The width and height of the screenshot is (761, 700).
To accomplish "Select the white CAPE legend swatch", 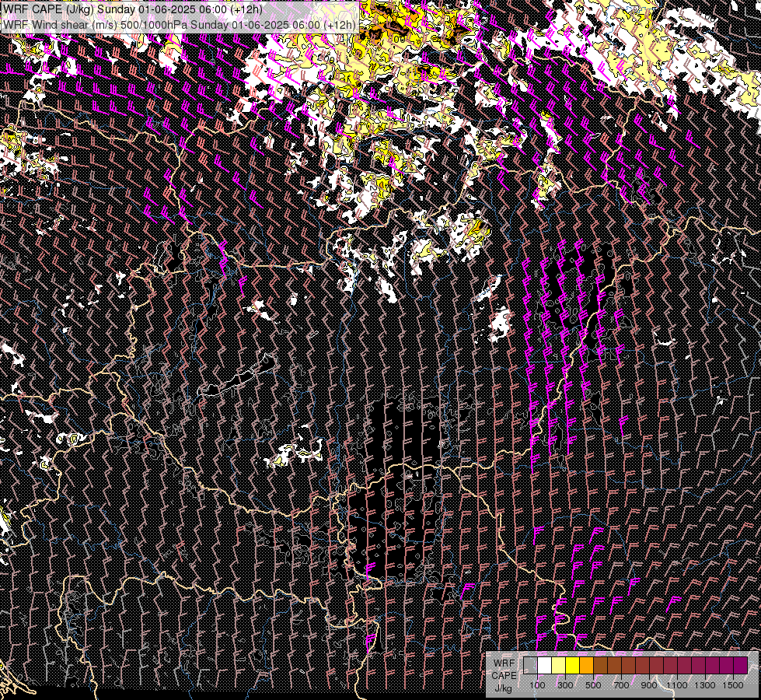I will point(545,665).
